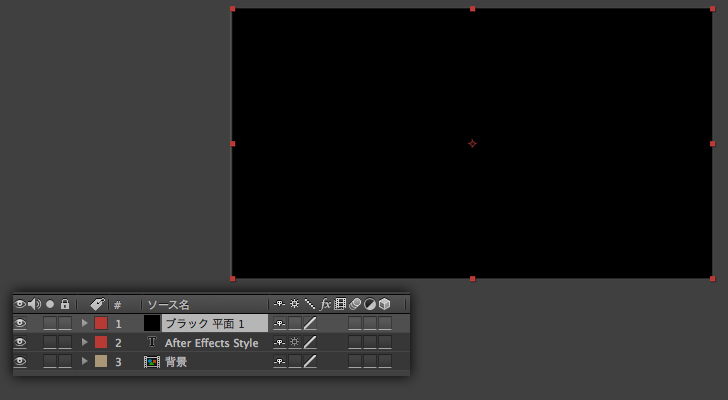Solo the ブラック 平面 1 layer

coord(50,323)
